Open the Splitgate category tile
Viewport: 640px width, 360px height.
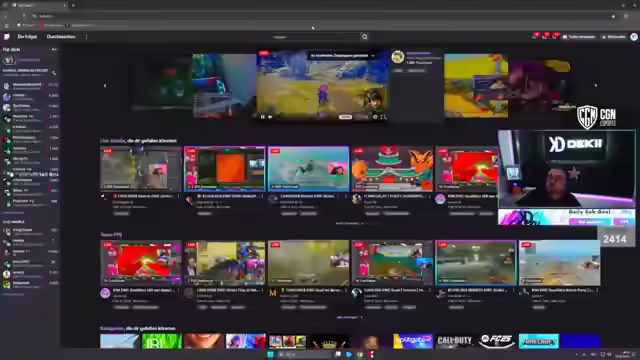pyautogui.click(x=412, y=341)
